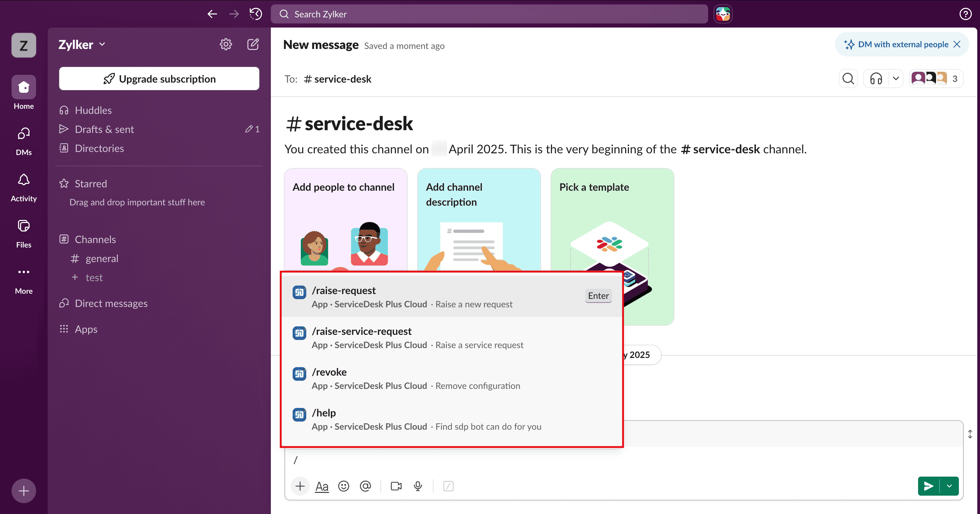Viewport: 980px width, 514px height.
Task: Open workspace settings gear icon
Action: pos(226,45)
